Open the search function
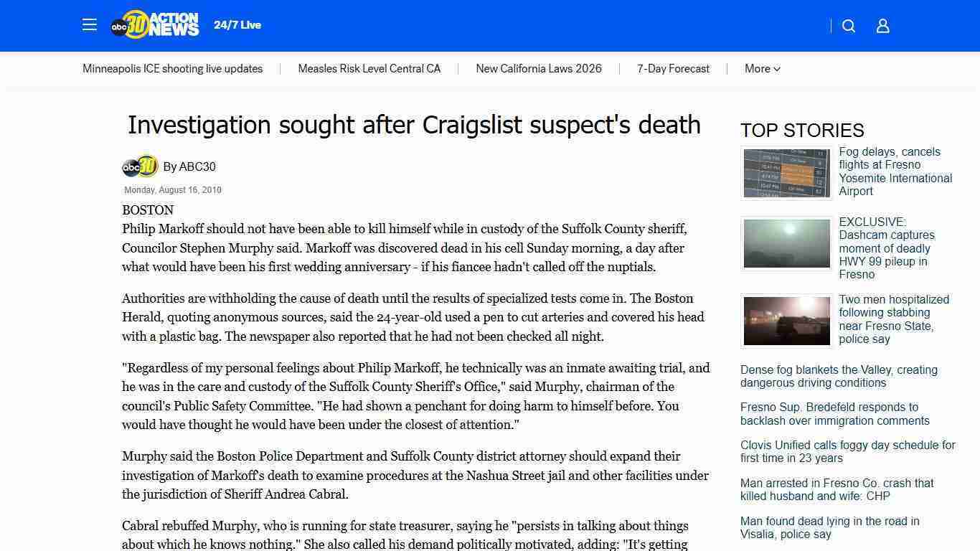The width and height of the screenshot is (980, 551). click(848, 25)
